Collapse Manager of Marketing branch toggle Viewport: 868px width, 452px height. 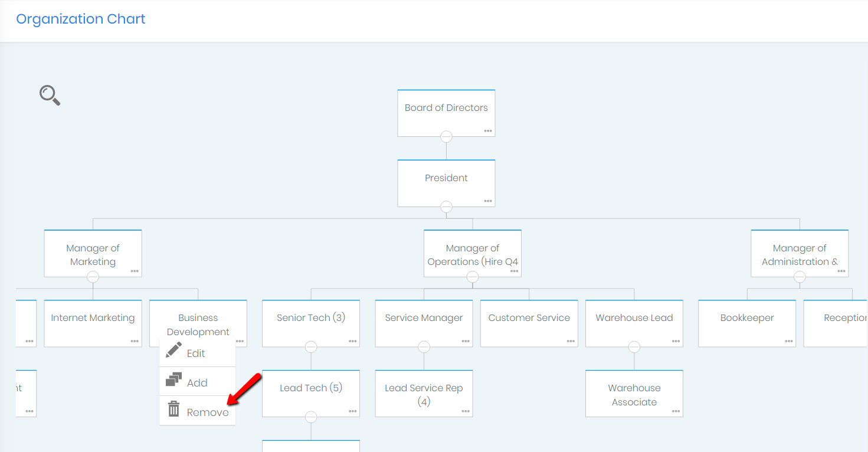(93, 277)
